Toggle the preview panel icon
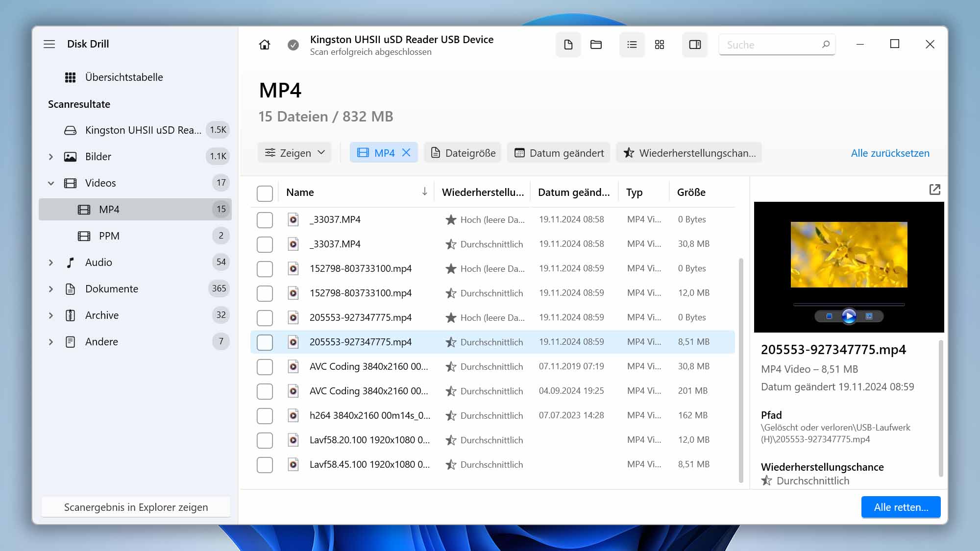 695,45
